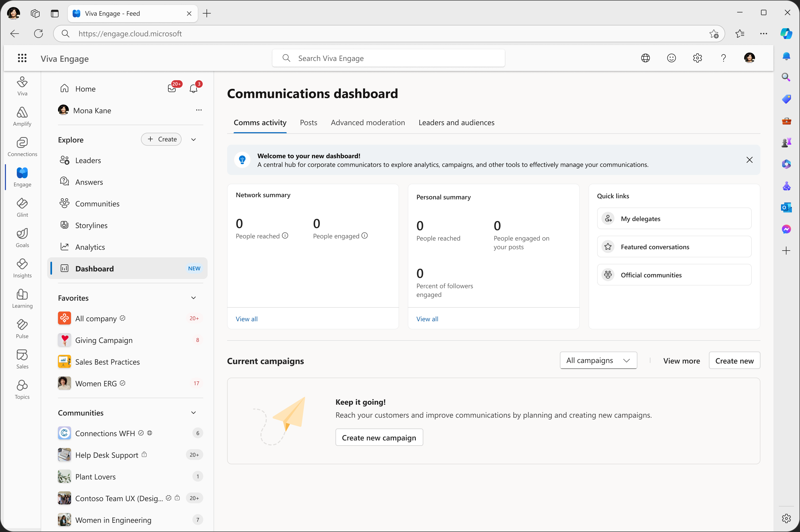
Task: Collapse the Explore section chevron
Action: (193, 140)
